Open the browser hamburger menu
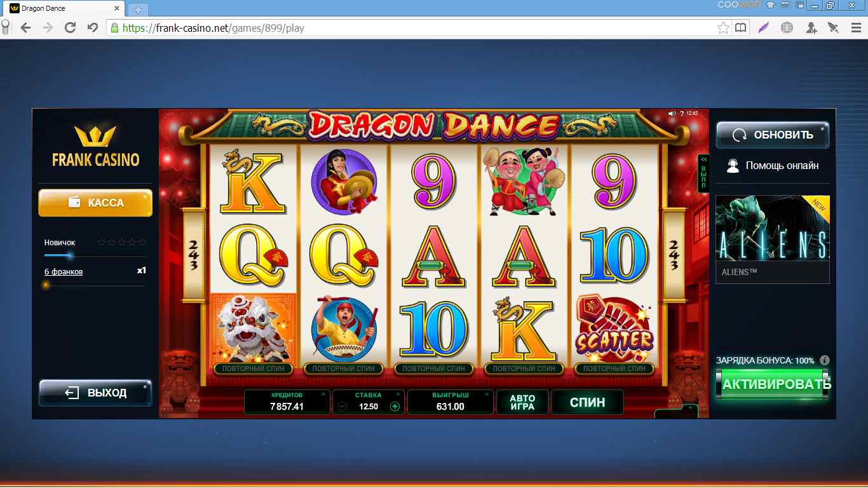The height and width of the screenshot is (488, 868). pyautogui.click(x=856, y=27)
